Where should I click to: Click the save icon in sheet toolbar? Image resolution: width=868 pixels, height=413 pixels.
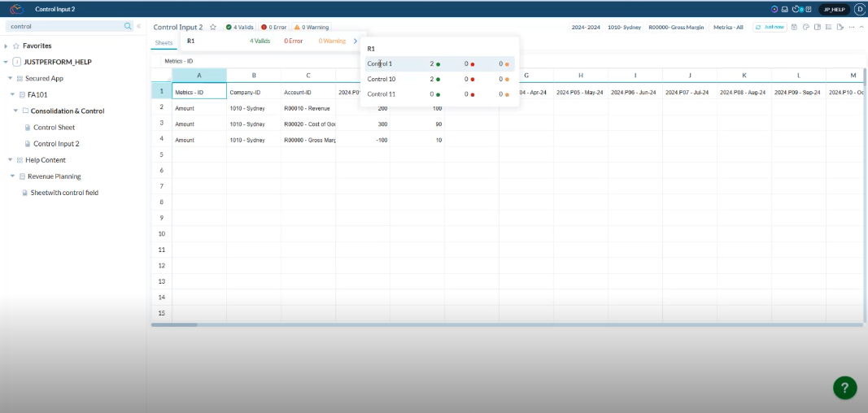[x=794, y=27]
